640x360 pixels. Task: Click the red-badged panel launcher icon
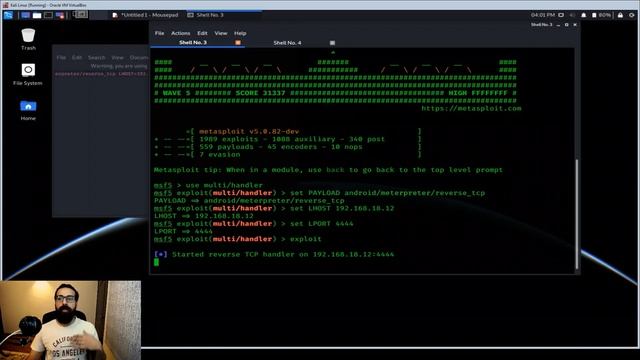click(60, 15)
